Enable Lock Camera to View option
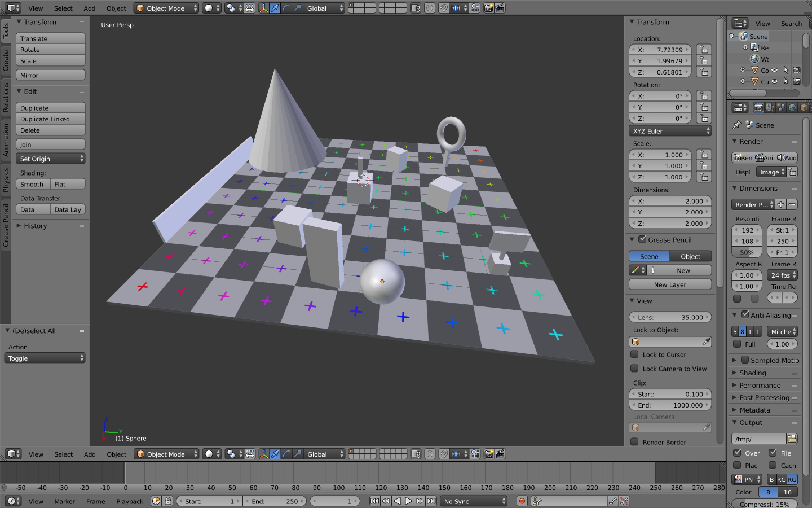The width and height of the screenshot is (812, 508). [635, 369]
